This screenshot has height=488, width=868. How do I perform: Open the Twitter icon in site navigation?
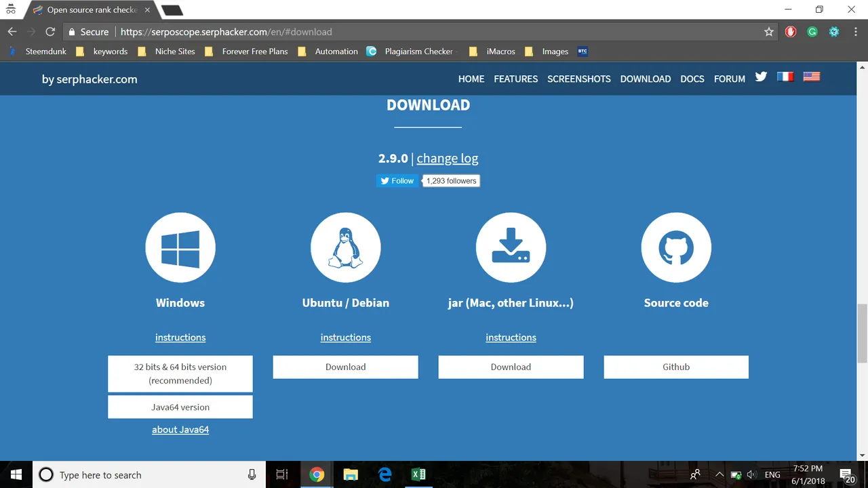(761, 77)
